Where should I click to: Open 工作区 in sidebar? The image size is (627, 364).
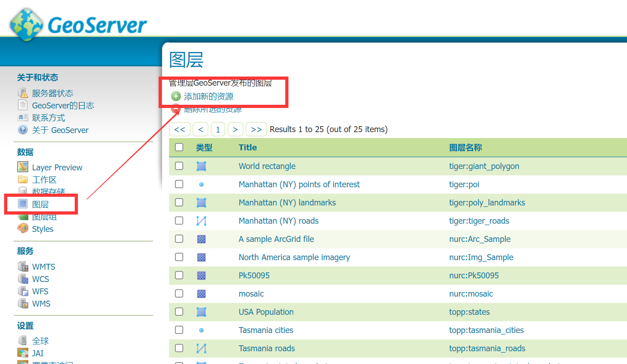(44, 179)
